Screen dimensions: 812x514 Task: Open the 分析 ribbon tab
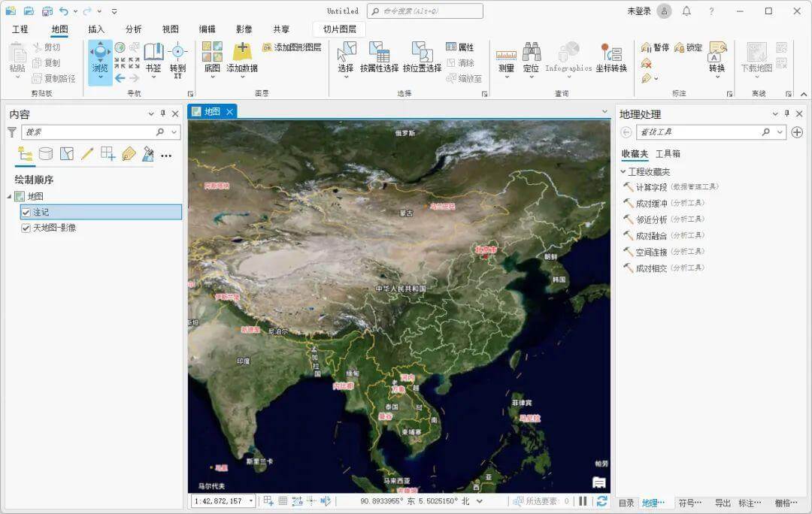135,29
